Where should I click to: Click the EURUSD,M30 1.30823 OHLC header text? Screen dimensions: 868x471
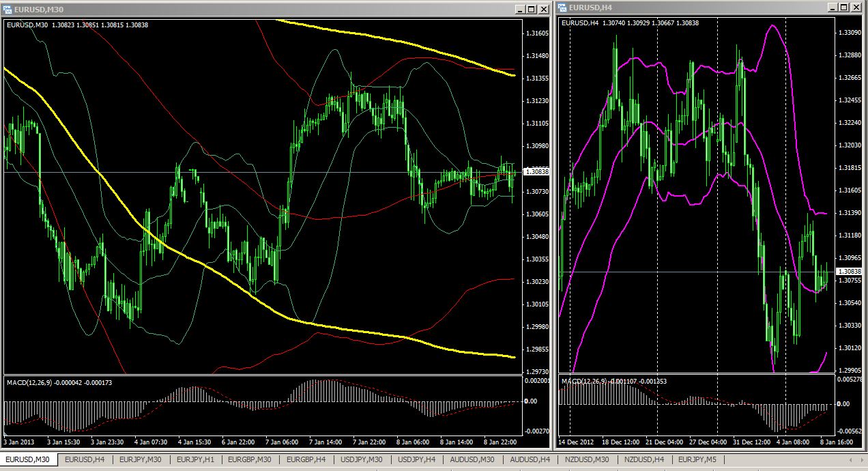(77, 25)
